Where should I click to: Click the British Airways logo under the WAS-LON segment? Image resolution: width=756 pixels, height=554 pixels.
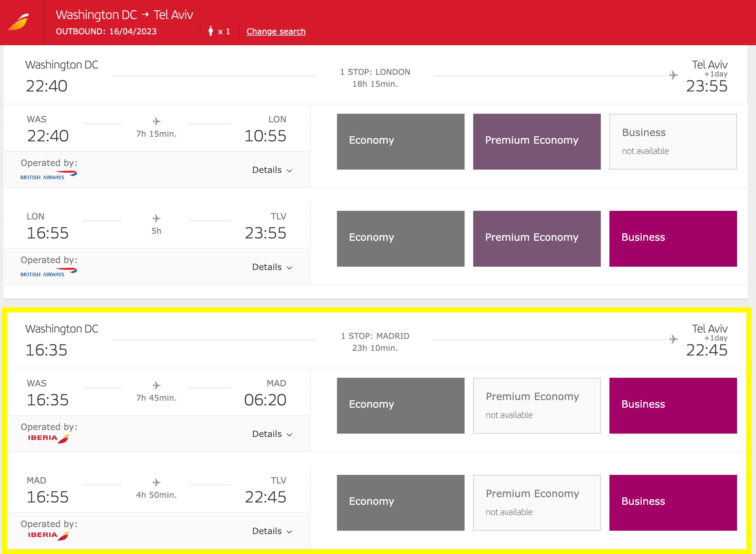point(48,174)
